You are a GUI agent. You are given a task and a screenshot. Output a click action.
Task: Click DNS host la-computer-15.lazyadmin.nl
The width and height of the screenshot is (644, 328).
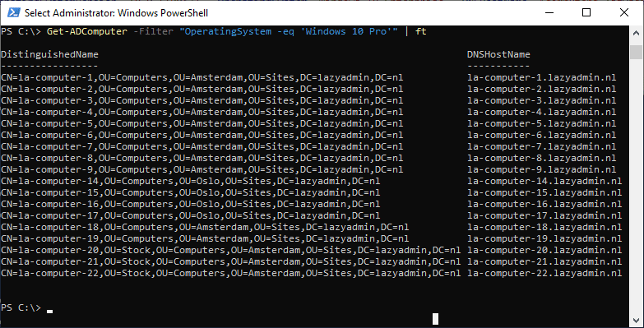tap(544, 192)
